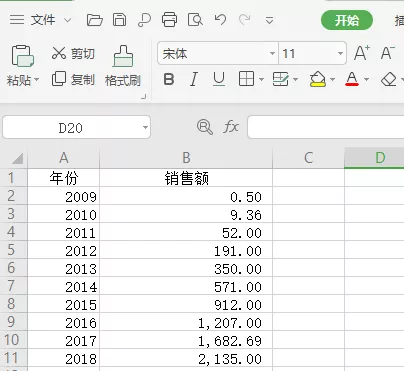Apply the red font color
Screen dimensions: 404x371
coord(352,79)
